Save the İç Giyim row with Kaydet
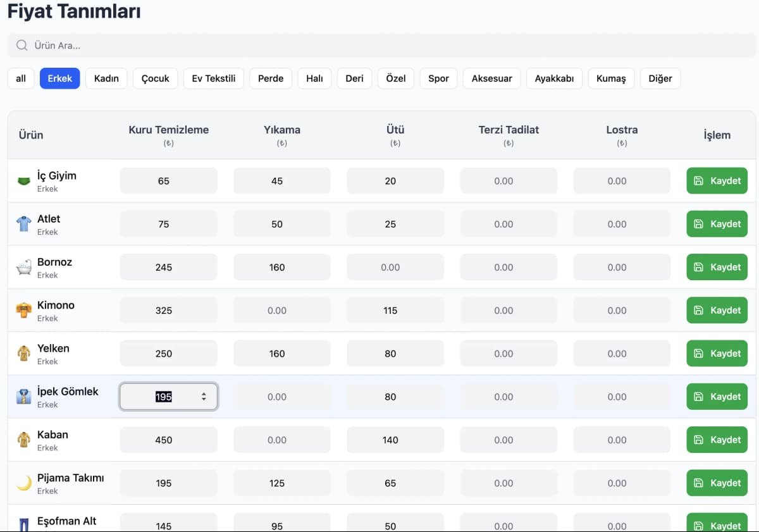This screenshot has width=759, height=532. 717,181
